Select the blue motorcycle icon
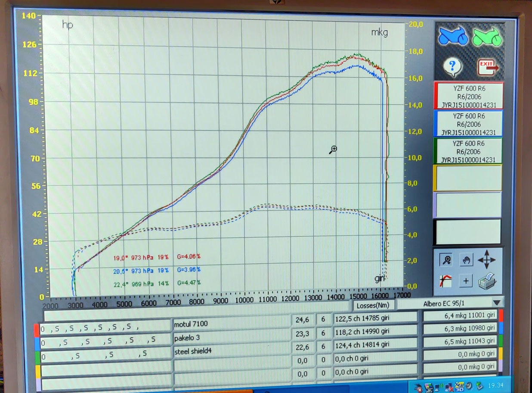The width and height of the screenshot is (532, 393). point(453,36)
